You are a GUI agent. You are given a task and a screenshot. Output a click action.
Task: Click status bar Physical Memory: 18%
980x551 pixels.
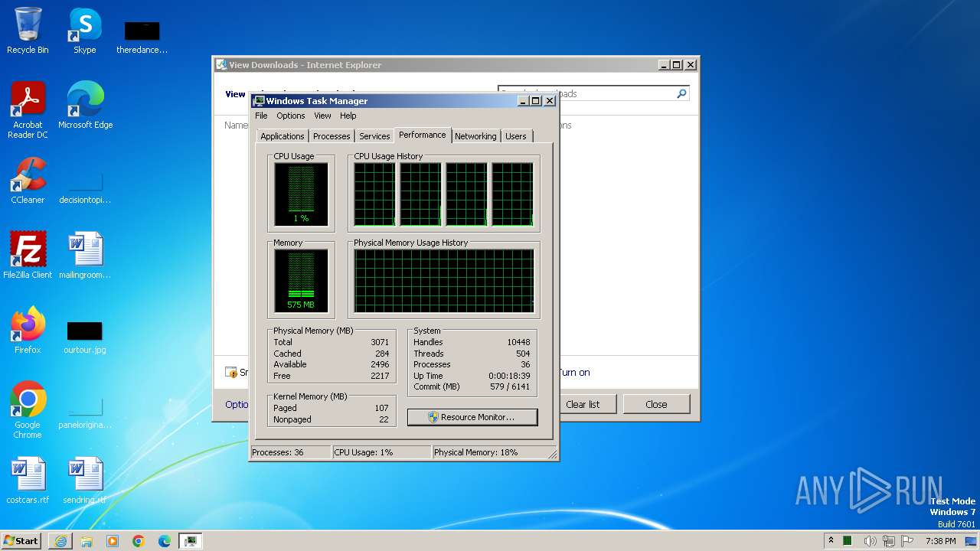tap(476, 452)
